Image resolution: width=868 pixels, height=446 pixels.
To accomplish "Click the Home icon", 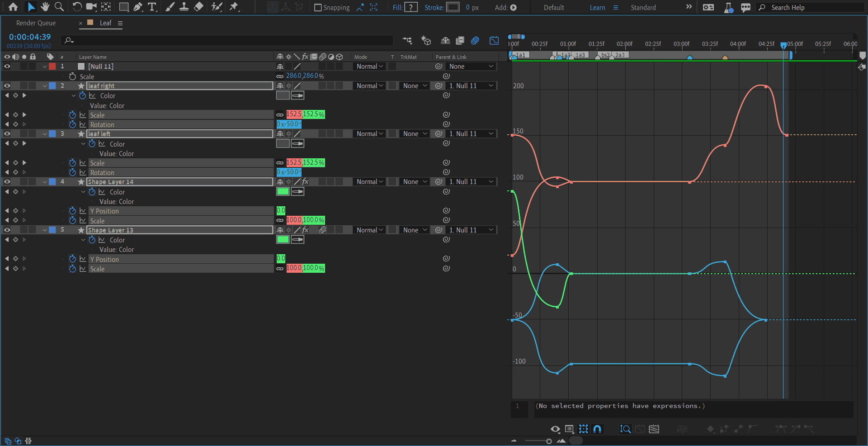I will click(13, 7).
